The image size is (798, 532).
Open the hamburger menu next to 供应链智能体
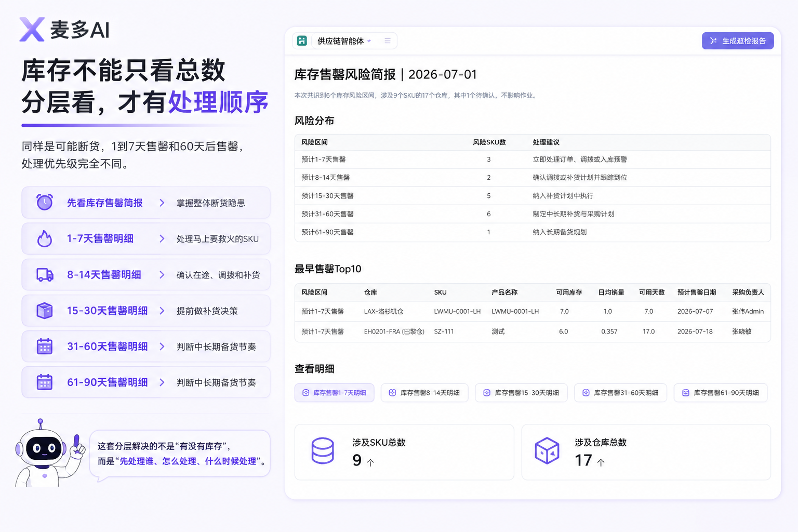point(388,41)
